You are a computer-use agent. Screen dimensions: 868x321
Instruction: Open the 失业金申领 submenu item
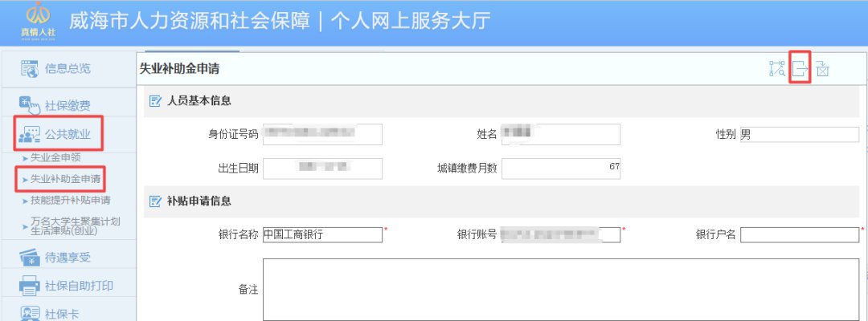[x=55, y=158]
